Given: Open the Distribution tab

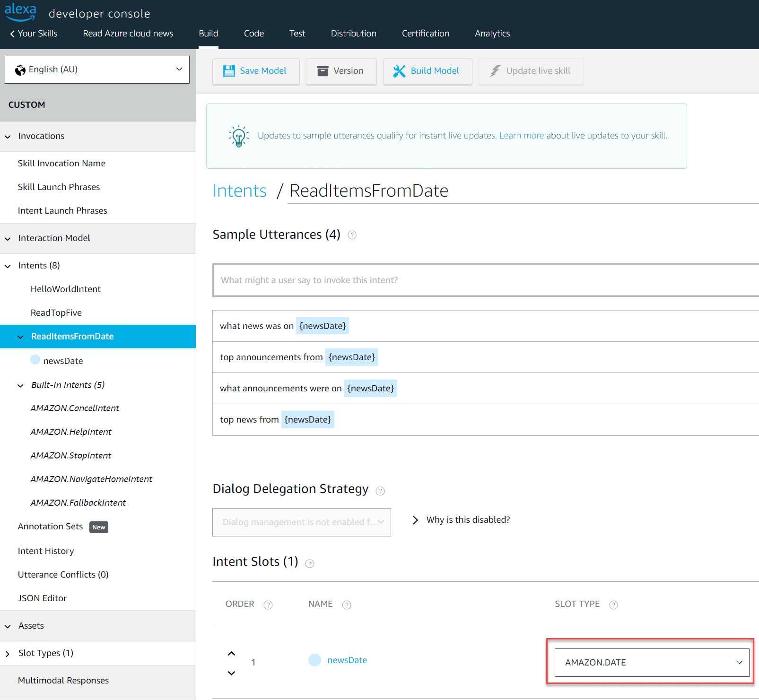Looking at the screenshot, I should point(353,34).
